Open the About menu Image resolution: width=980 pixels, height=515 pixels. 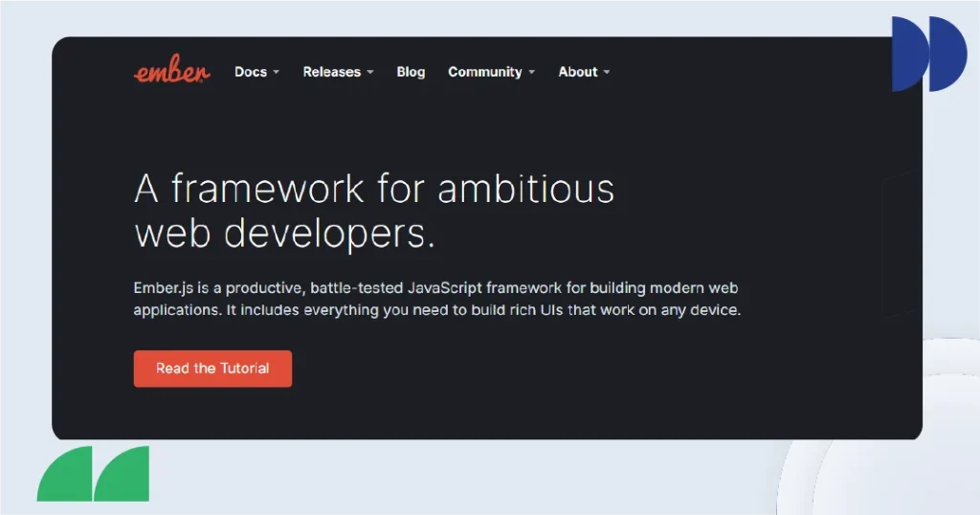tap(578, 72)
